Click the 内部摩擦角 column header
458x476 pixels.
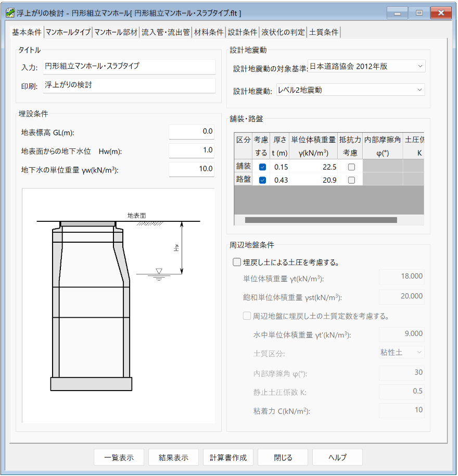(383, 146)
